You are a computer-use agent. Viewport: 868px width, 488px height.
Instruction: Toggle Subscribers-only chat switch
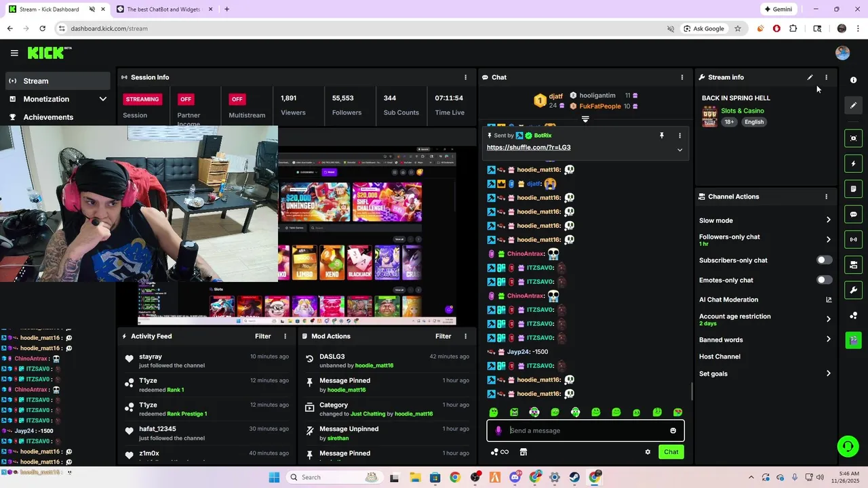coord(824,260)
